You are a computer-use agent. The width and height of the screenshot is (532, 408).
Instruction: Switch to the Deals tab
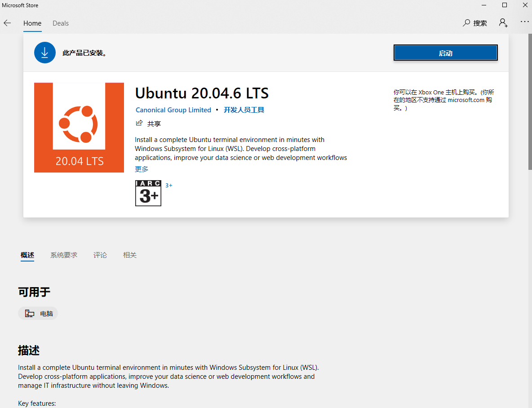[x=60, y=23]
